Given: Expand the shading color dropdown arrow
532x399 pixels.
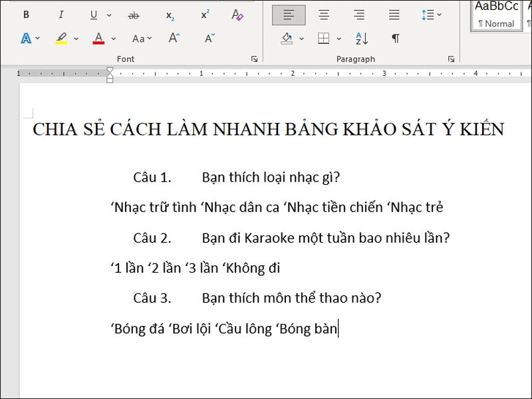Looking at the screenshot, I should point(302,39).
